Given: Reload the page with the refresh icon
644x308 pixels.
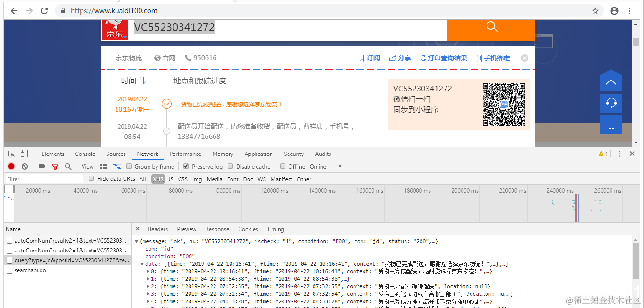Looking at the screenshot, I should click(x=44, y=11).
